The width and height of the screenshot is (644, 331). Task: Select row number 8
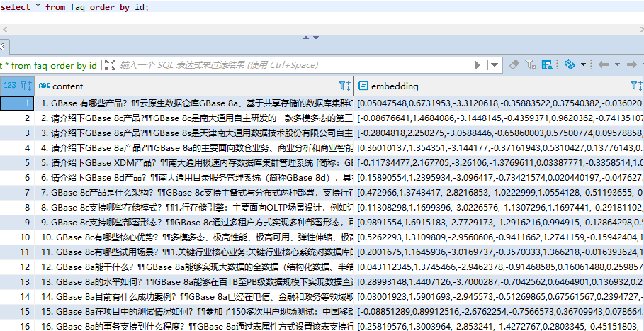[17, 208]
